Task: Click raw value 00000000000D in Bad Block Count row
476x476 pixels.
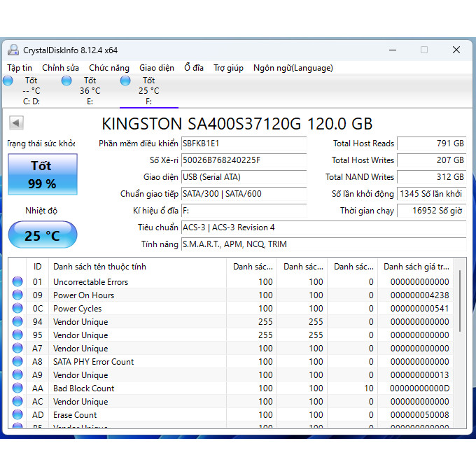Action: (419, 388)
